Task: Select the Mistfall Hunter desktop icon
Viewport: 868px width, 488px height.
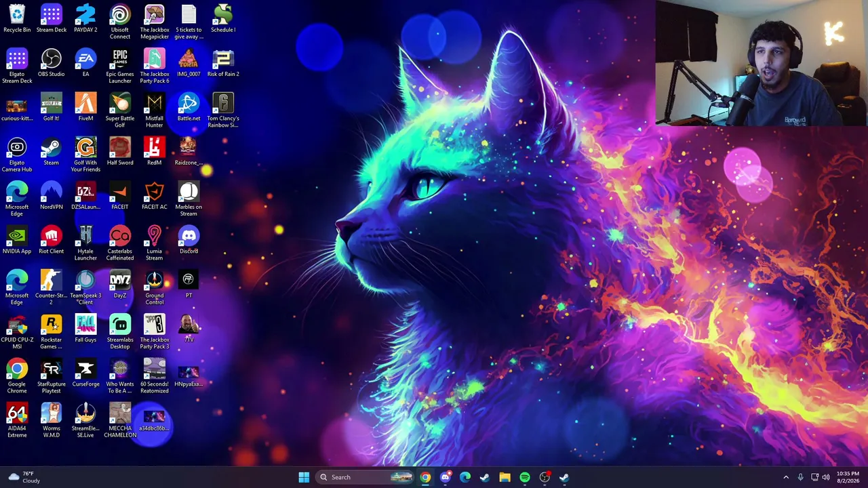Action: point(155,110)
